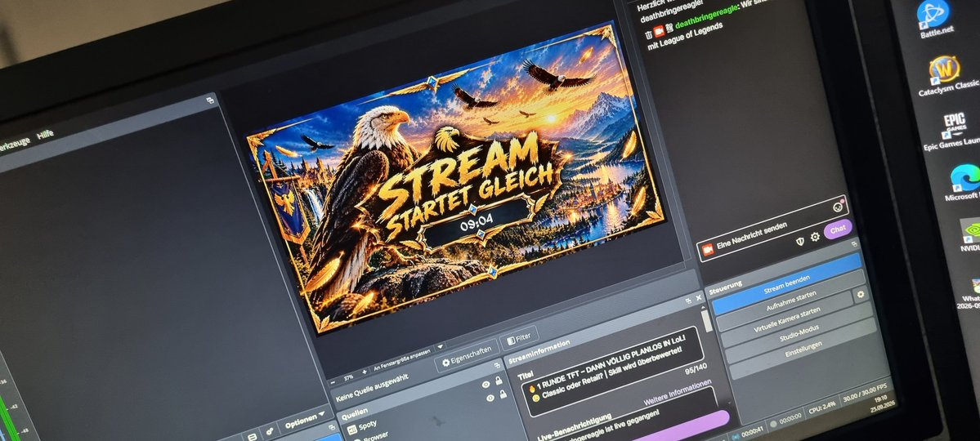Image resolution: width=980 pixels, height=441 pixels.
Task: Open the NVIDIA desktop shortcut
Action: pos(969,233)
